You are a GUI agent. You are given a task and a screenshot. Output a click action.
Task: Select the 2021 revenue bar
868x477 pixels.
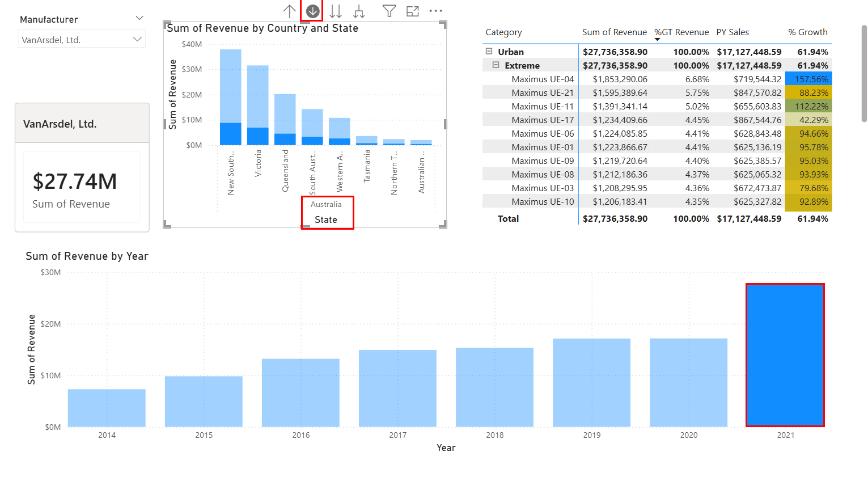785,355
